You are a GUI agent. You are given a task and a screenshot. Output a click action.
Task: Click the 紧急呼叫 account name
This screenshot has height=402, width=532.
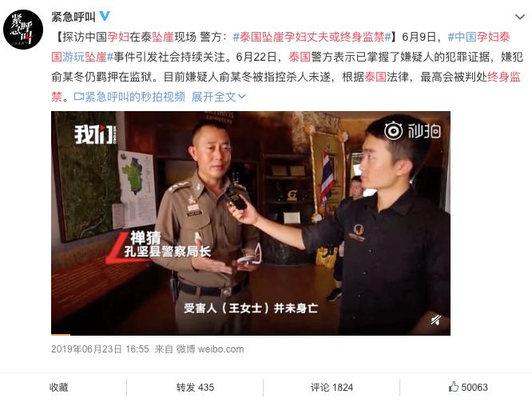coord(73,16)
